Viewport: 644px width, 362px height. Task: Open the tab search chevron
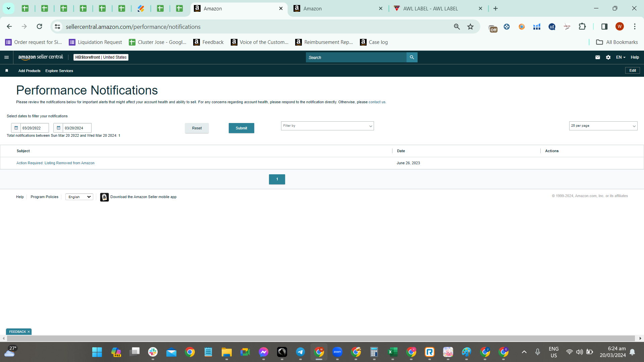tap(8, 8)
